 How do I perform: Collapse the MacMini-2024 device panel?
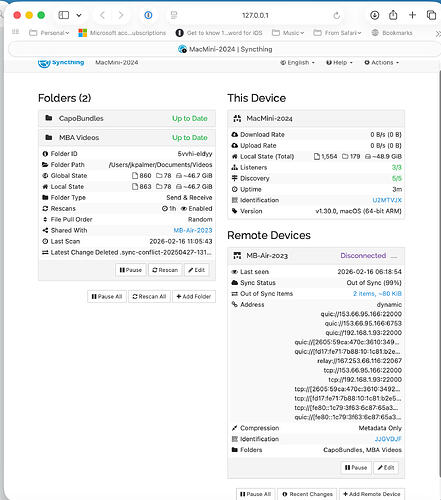coord(316,118)
